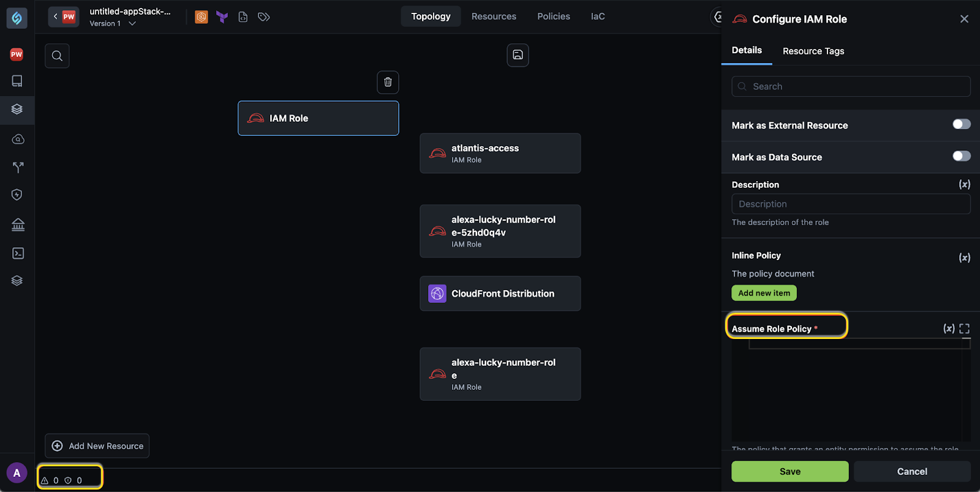This screenshot has height=492, width=980.
Task: Select the CloudFront Distribution node
Action: click(500, 294)
